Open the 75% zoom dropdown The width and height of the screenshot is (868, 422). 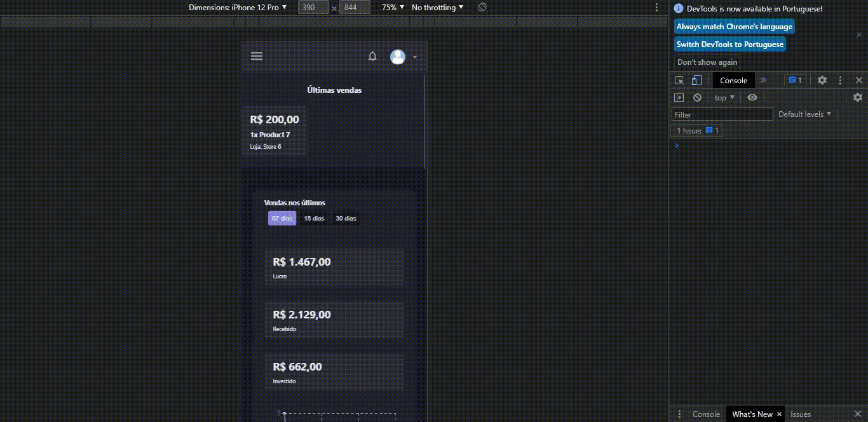(x=393, y=8)
